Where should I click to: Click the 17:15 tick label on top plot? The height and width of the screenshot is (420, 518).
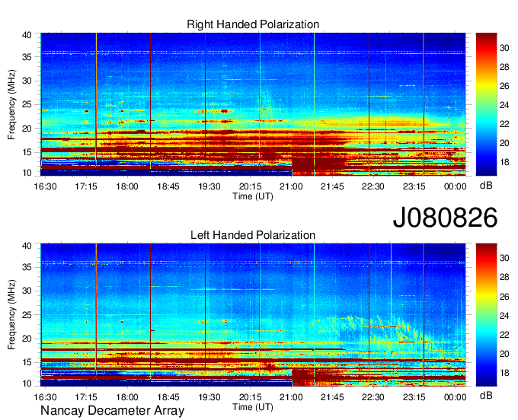tap(86, 186)
